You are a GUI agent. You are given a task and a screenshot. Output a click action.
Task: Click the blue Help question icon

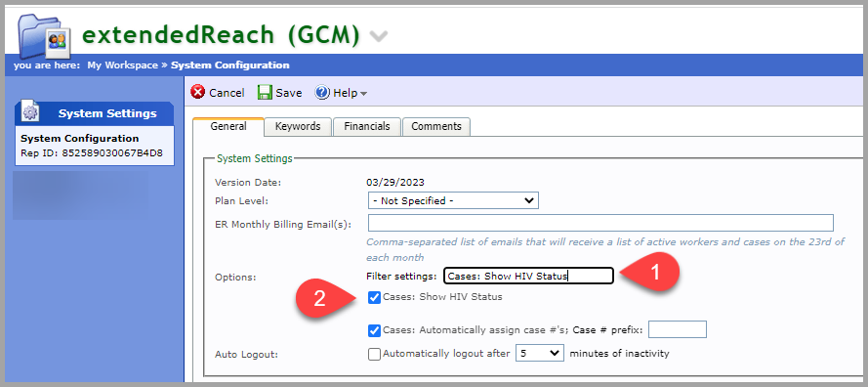pyautogui.click(x=322, y=93)
